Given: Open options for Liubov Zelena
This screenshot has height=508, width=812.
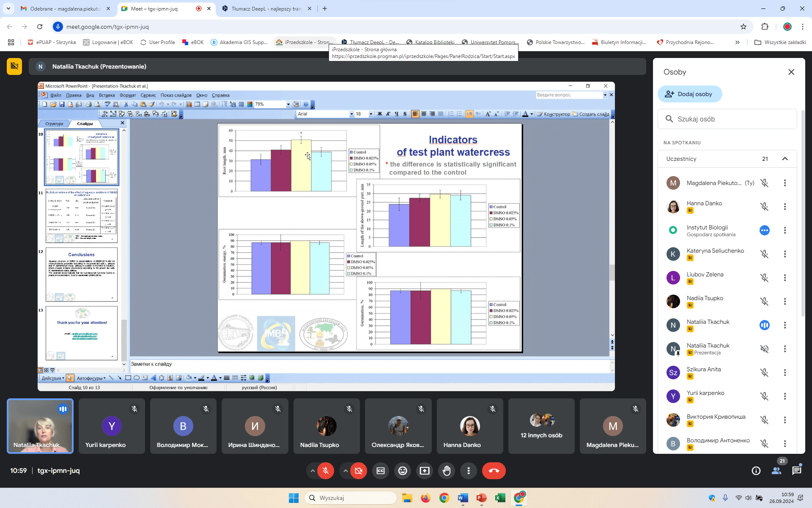Looking at the screenshot, I should 785,278.
